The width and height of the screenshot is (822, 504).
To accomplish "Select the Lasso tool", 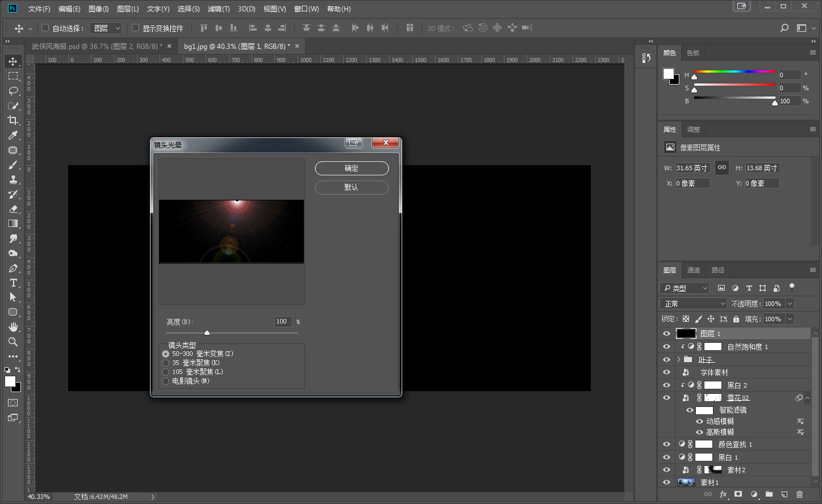I will pos(13,91).
